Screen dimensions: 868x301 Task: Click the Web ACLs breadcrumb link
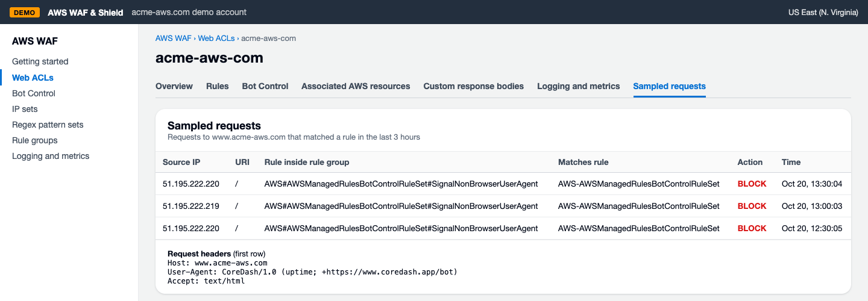pyautogui.click(x=216, y=38)
